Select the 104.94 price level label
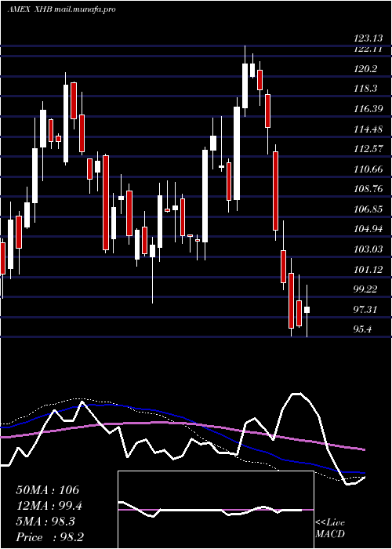Screen dimensions: 392x549 (368, 229)
